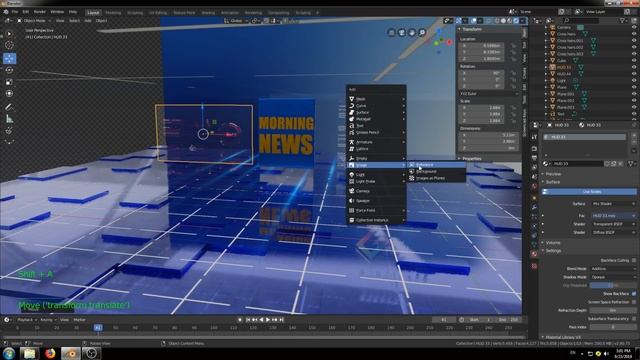Choose Reference from the Image submenu

[436, 165]
